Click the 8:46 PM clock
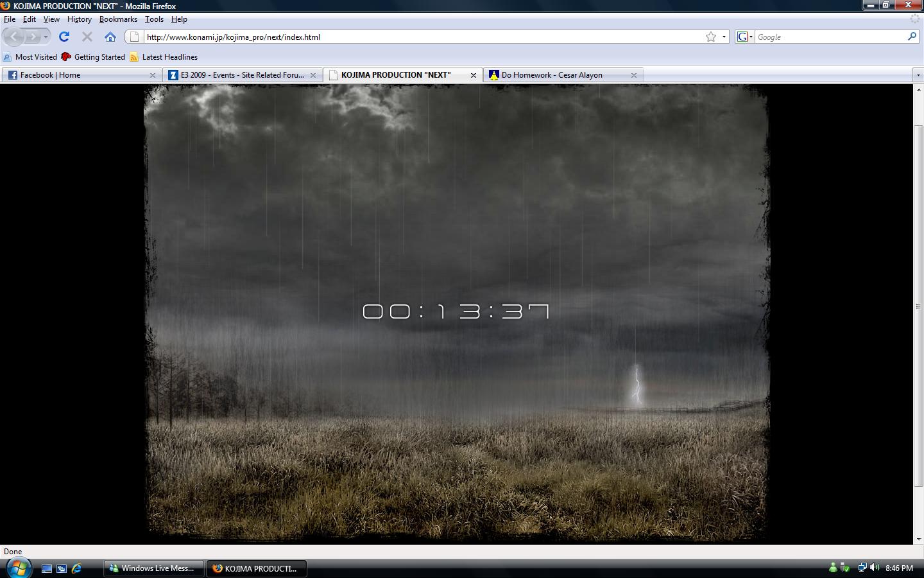This screenshot has width=924, height=578. coord(899,568)
